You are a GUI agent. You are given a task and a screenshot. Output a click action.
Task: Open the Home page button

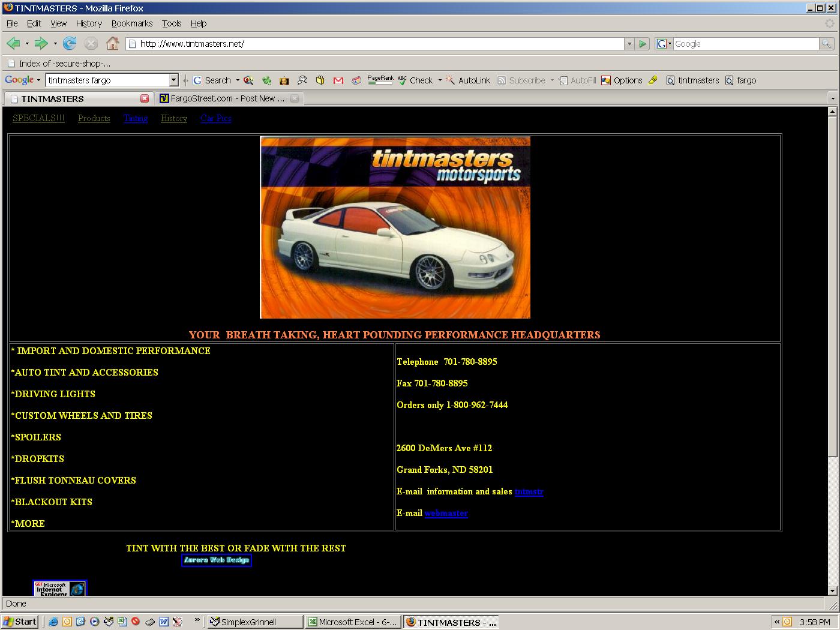[x=113, y=43]
